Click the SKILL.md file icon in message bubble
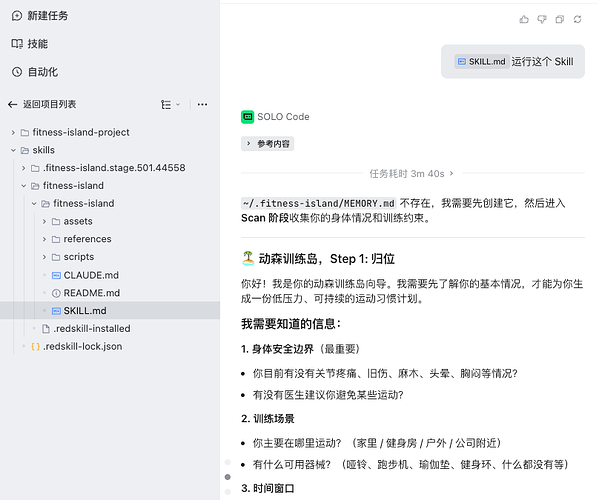This screenshot has height=500, width=598. click(461, 61)
